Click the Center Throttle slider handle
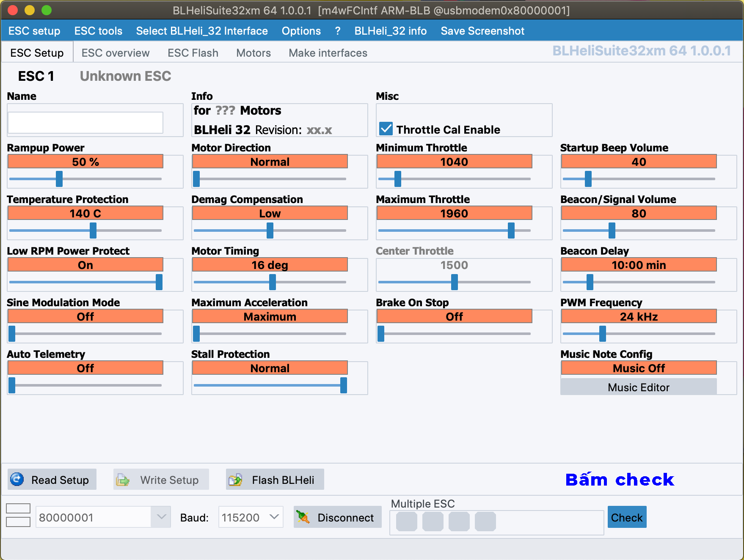 pos(455,282)
